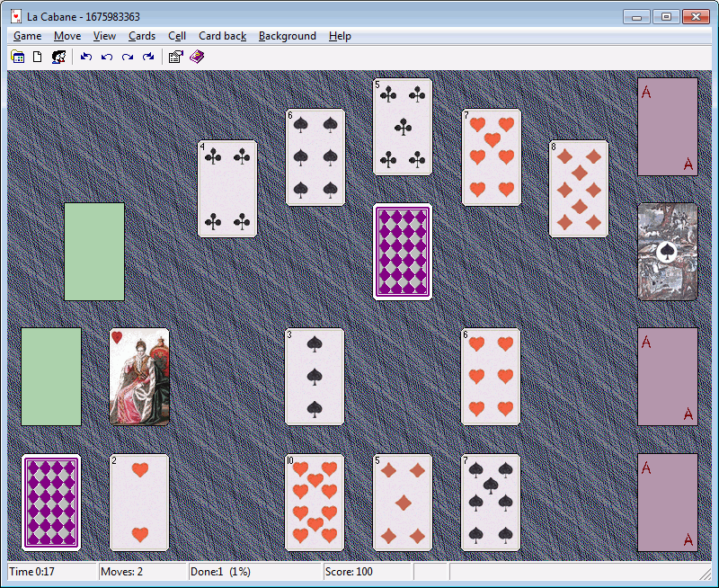Open the Card back menu
719x588 pixels.
222,36
